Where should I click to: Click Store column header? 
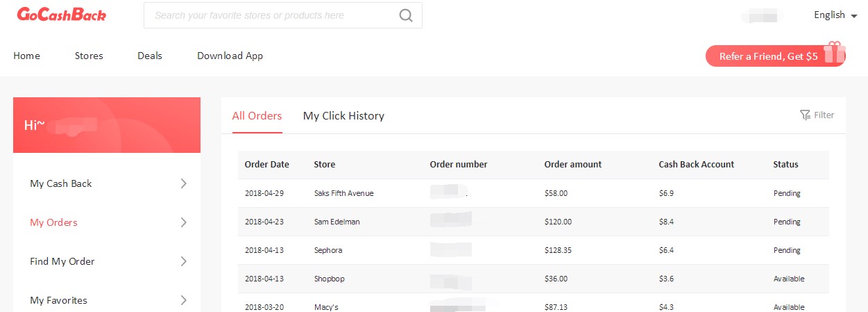(x=324, y=165)
